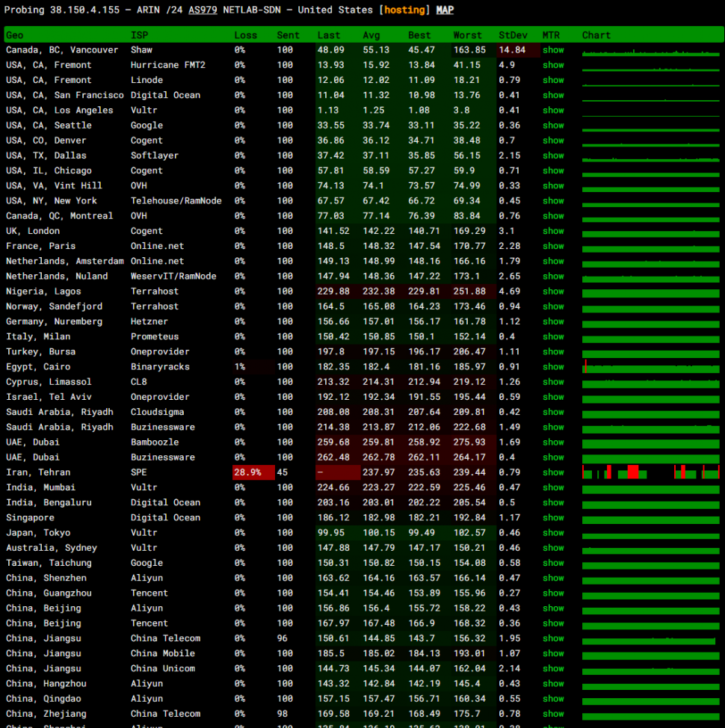The height and width of the screenshot is (728, 725).
Task: Click the Prometeus ISP cell
Action: coord(155,336)
